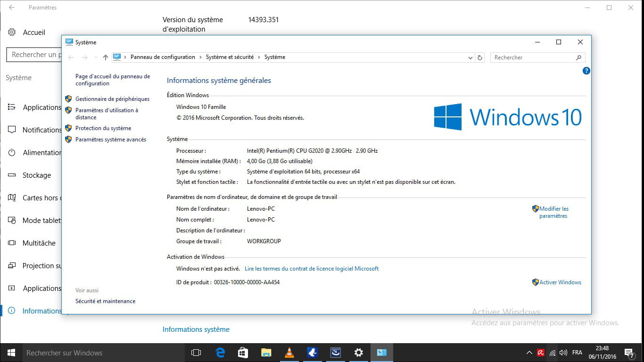Go back in the Paramètres window
644x362 pixels.
[x=11, y=8]
